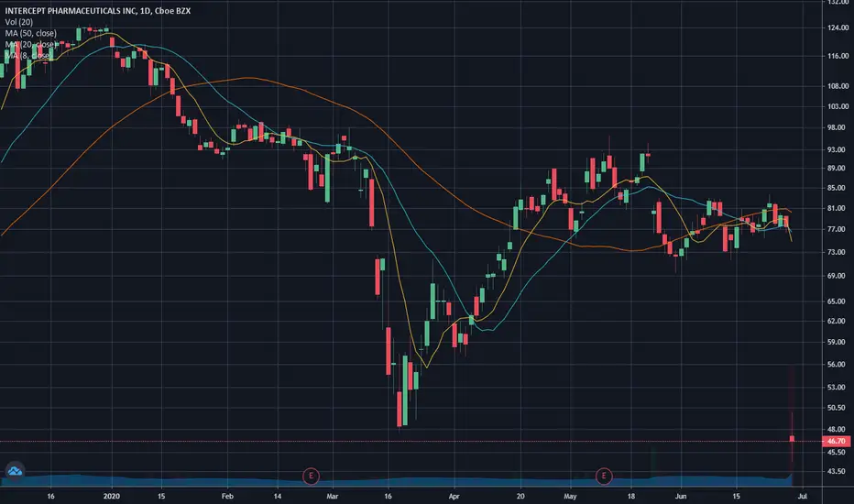854x504 pixels.
Task: Select the MA (50, close) indicator legend
Action: [30, 33]
